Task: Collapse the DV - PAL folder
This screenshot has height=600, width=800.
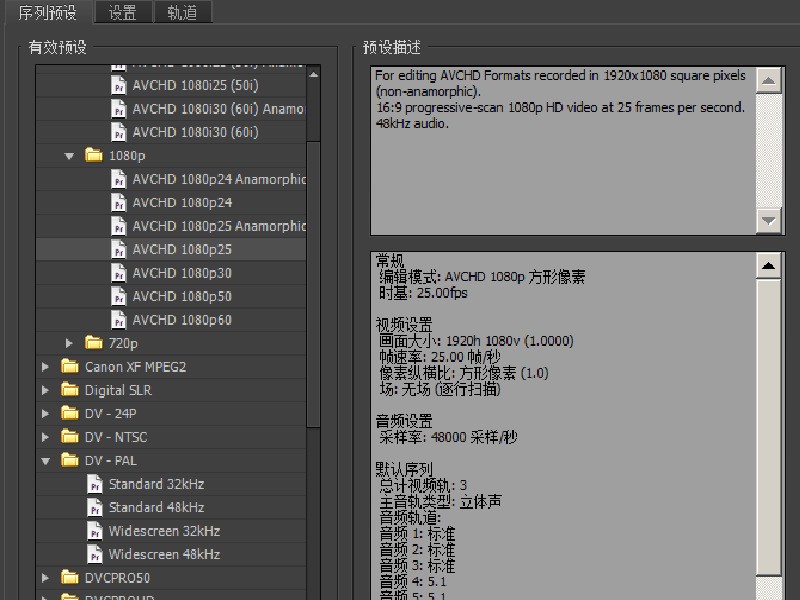Action: coord(44,460)
